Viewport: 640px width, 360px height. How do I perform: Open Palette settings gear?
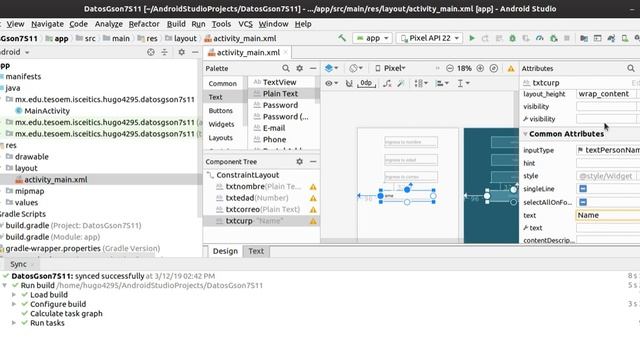tap(300, 68)
